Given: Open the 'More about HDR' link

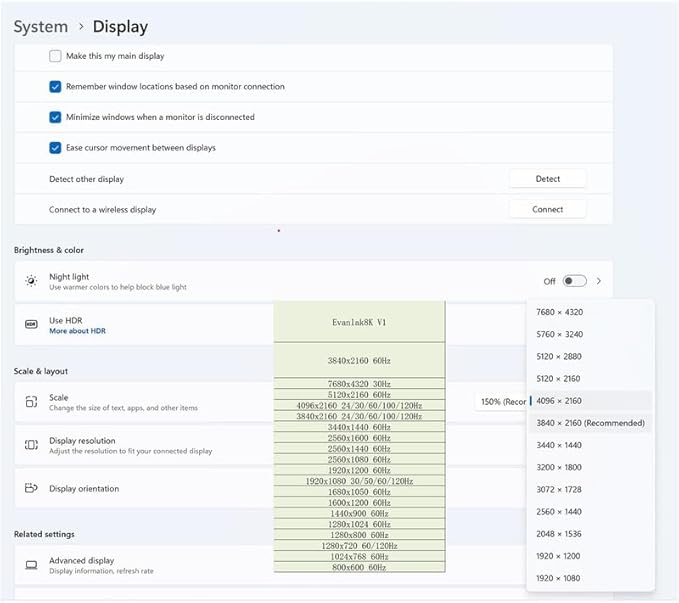Looking at the screenshot, I should pos(77,331).
